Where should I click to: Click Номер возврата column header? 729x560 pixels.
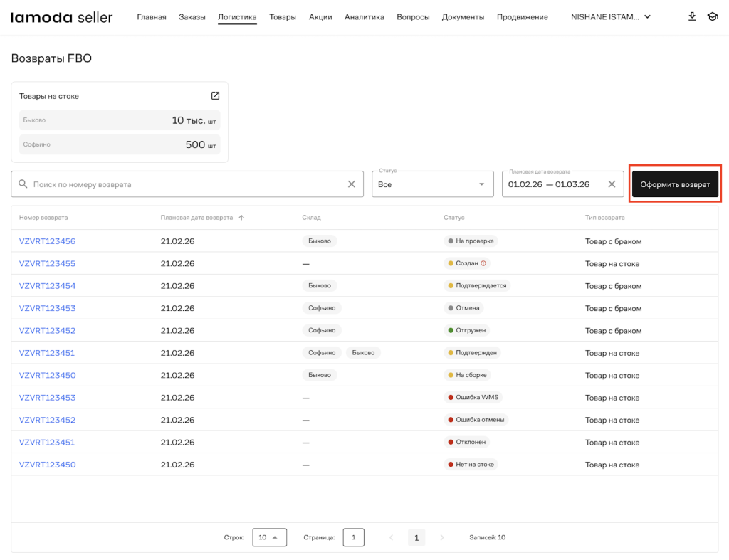43,218
